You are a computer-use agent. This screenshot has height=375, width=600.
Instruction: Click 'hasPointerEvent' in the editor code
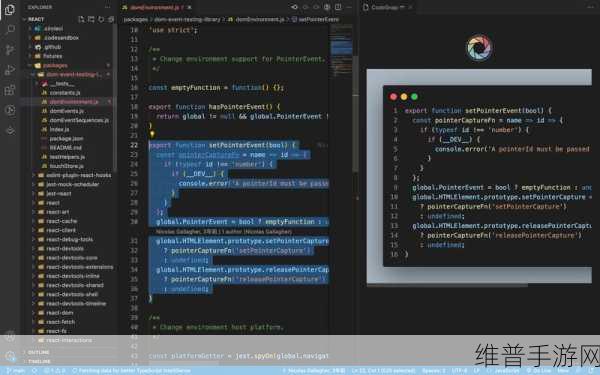[x=236, y=107]
